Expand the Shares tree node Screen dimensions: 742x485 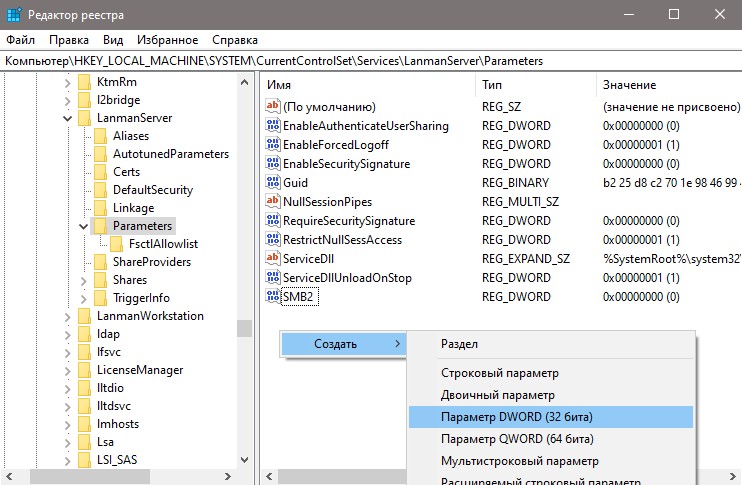(83, 281)
